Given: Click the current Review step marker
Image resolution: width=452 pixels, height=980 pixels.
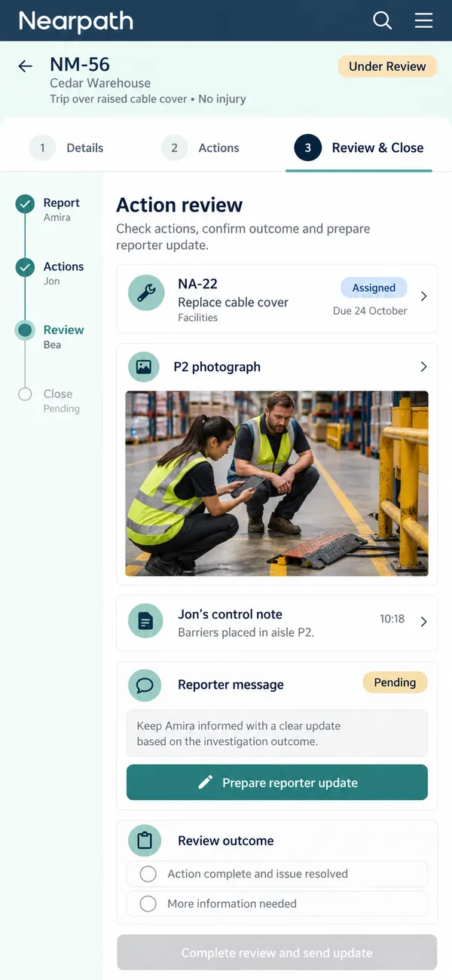Looking at the screenshot, I should pos(25,330).
